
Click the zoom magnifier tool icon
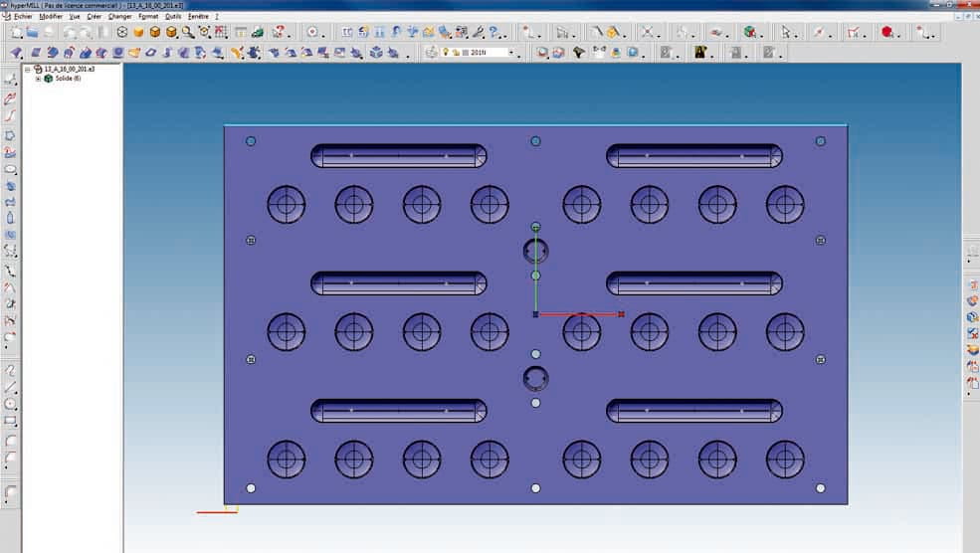[187, 32]
